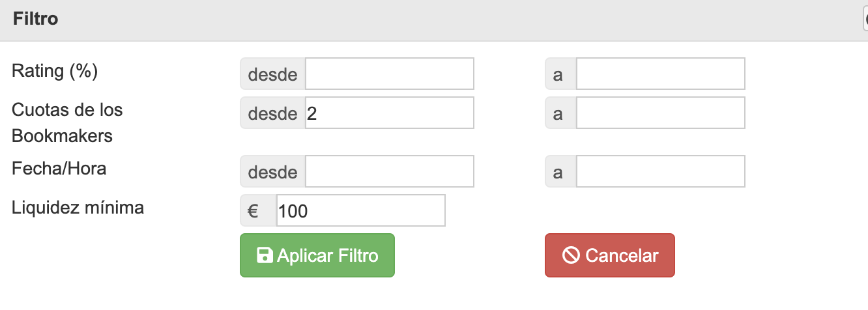Screen dimensions: 868x310
Task: Click the Filtro panel header title
Action: [36, 19]
